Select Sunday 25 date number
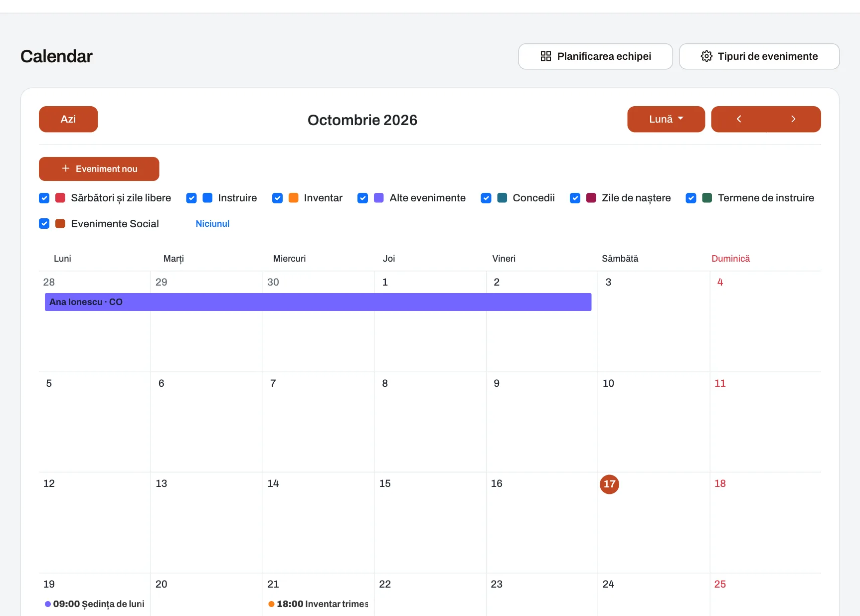The image size is (860, 616). point(720,584)
